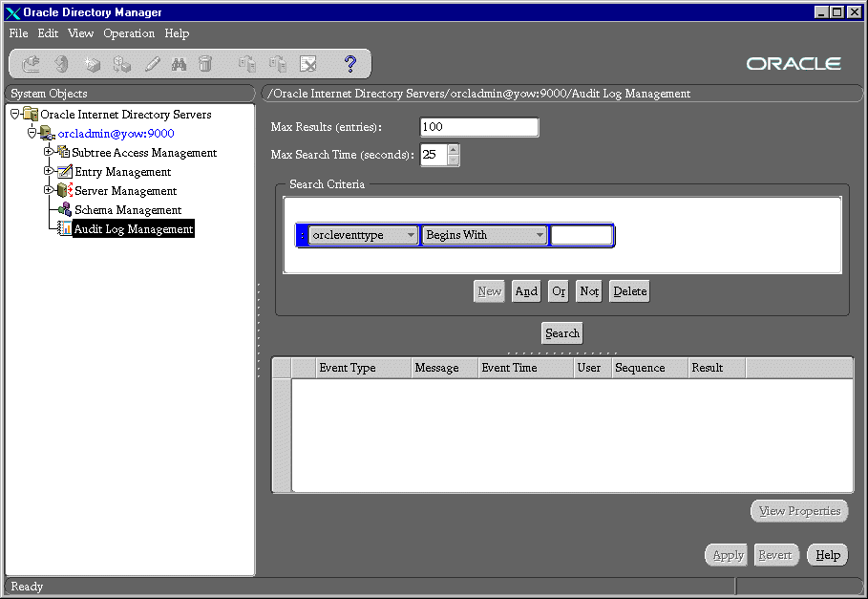Click the connect plug toolbar icon

32,64
